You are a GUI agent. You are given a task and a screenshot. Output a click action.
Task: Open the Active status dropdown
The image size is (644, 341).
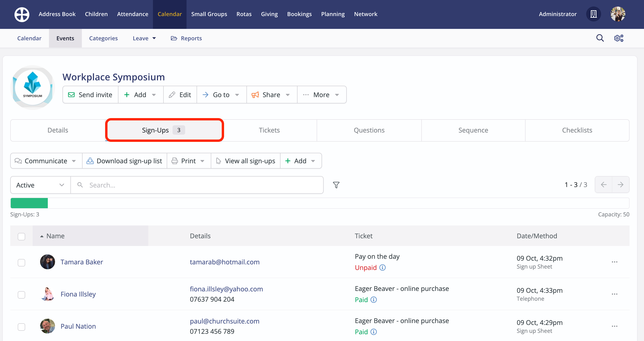pos(40,185)
